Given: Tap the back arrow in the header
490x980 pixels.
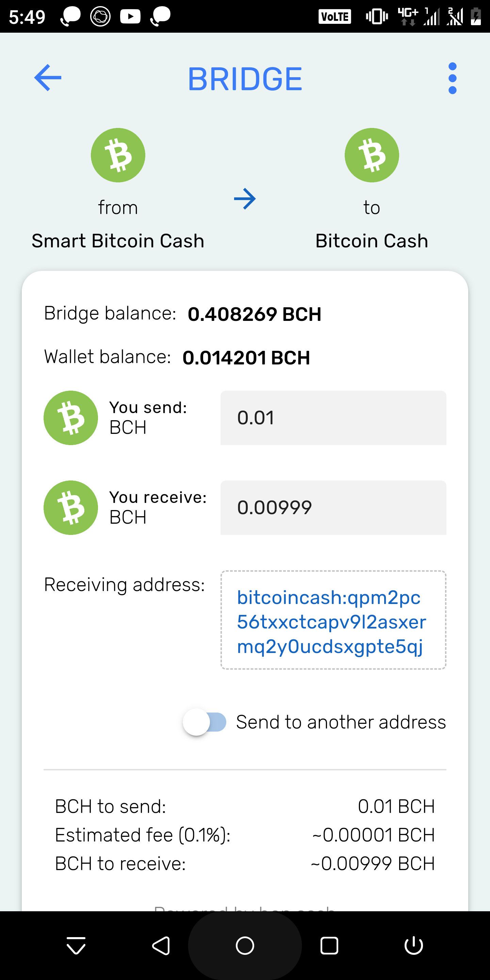Looking at the screenshot, I should click(x=48, y=78).
